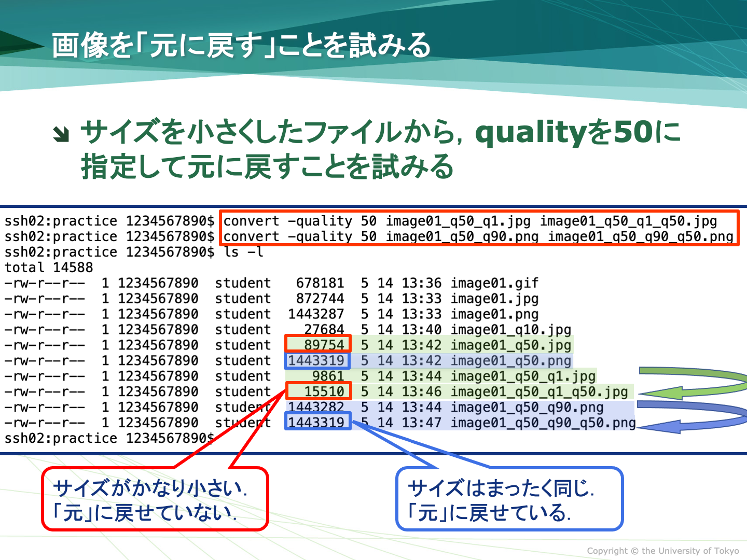Select filename image01_q50_q90.png in listing
The height and width of the screenshot is (560, 747).
point(527,408)
